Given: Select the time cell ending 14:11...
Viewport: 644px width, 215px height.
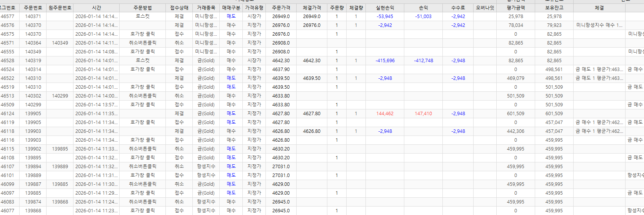Looking at the screenshot, I should pos(97,43).
